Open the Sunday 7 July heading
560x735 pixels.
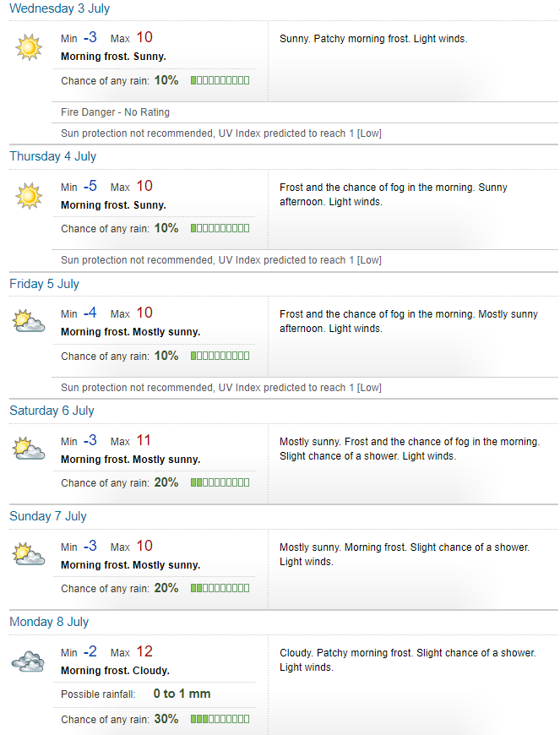coord(48,515)
